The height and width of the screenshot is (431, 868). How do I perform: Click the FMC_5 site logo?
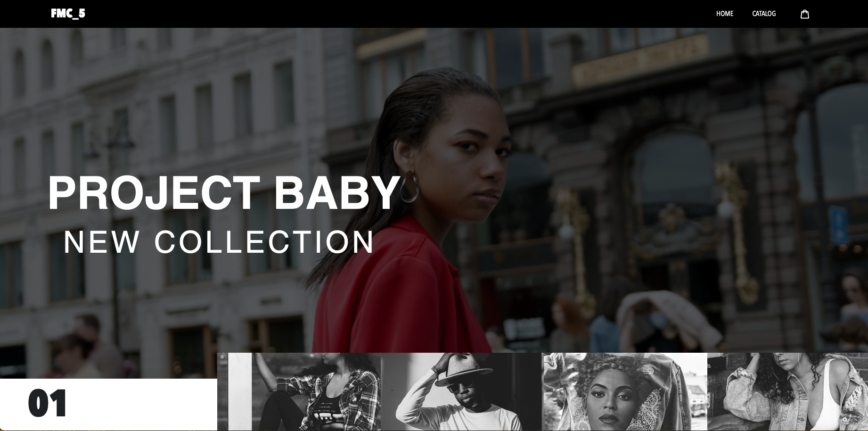68,13
